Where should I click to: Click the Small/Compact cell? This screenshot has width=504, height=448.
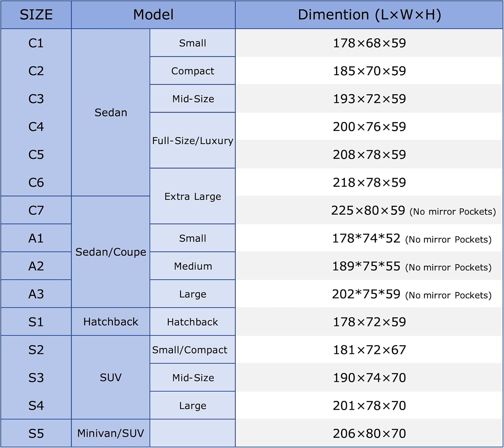coord(193,350)
